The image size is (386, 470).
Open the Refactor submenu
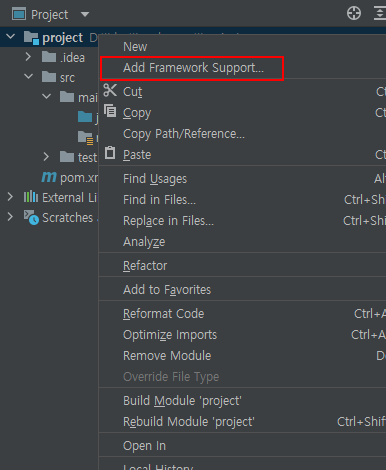pos(243,266)
